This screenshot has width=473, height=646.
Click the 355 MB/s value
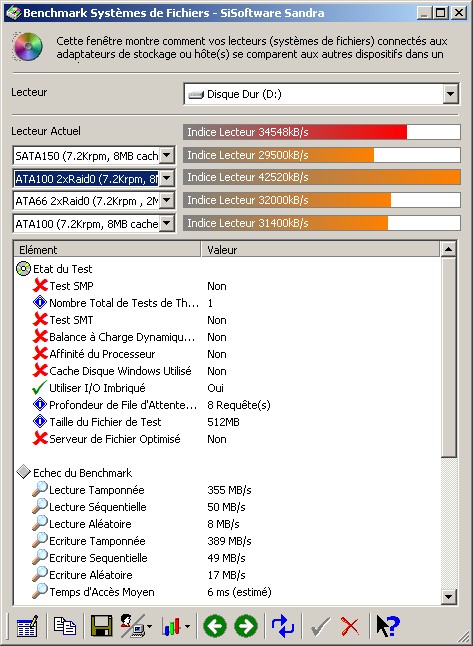pyautogui.click(x=229, y=490)
